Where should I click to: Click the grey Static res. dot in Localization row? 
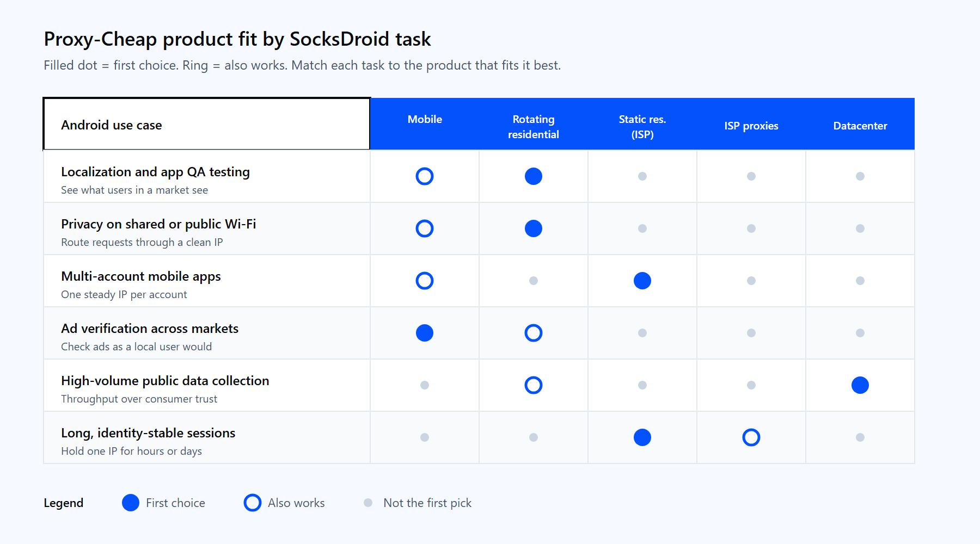click(x=642, y=176)
